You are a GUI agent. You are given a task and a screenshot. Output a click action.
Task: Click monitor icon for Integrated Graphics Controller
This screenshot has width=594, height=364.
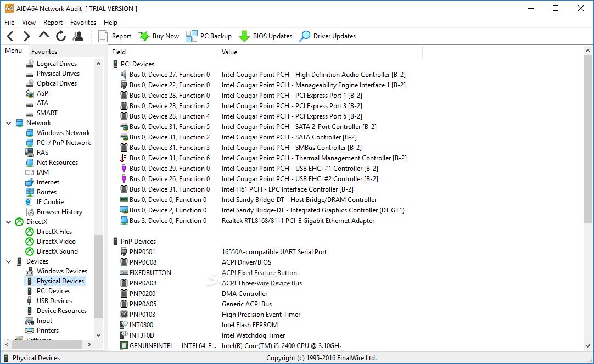coord(124,210)
